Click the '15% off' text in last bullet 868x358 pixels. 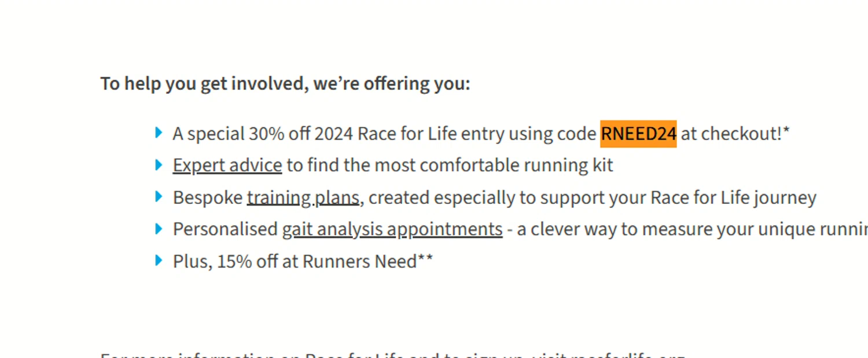(x=247, y=261)
